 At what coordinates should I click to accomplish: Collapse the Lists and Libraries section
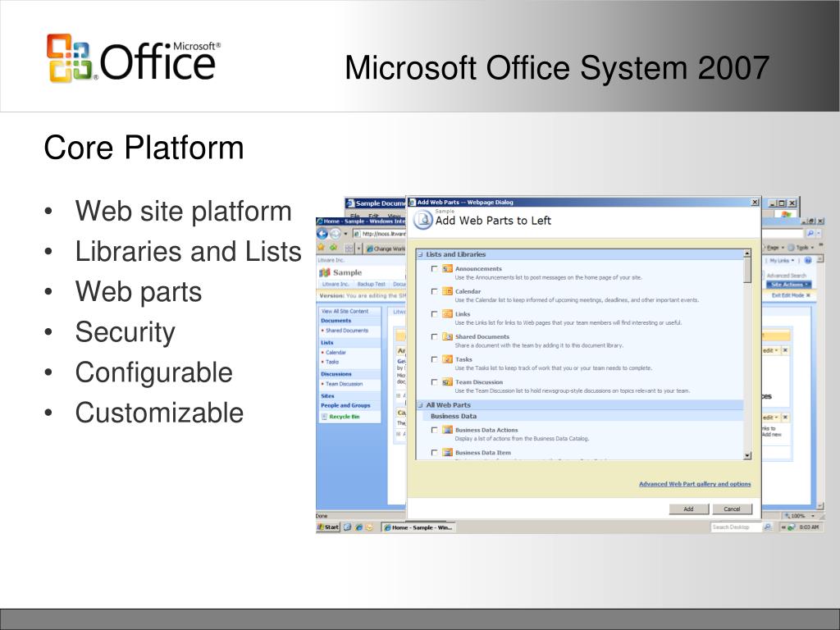tap(421, 254)
